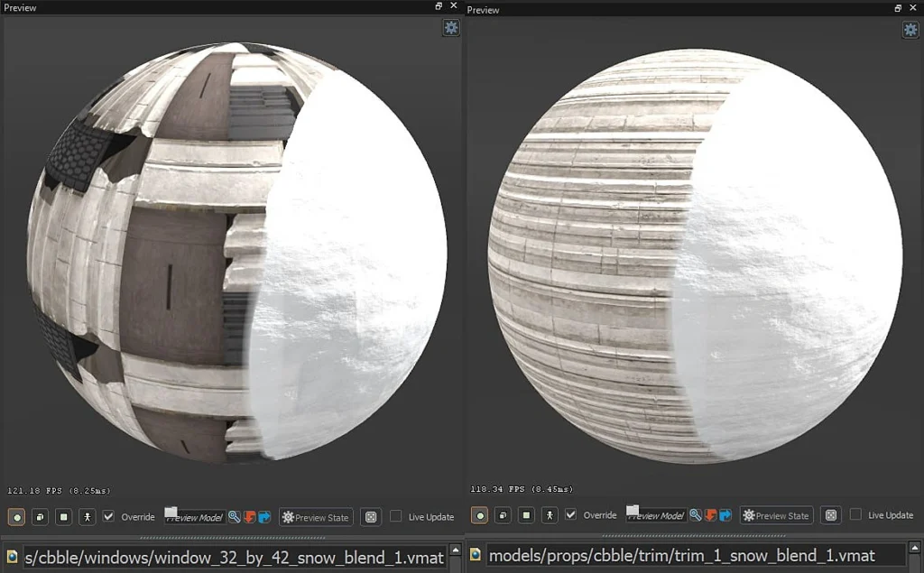924x573 pixels.
Task: Enable Live Update in right panel
Action: [x=856, y=515]
